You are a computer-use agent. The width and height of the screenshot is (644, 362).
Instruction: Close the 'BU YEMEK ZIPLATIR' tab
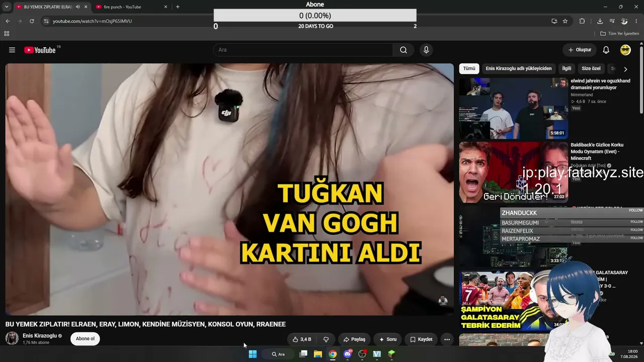pos(86,7)
